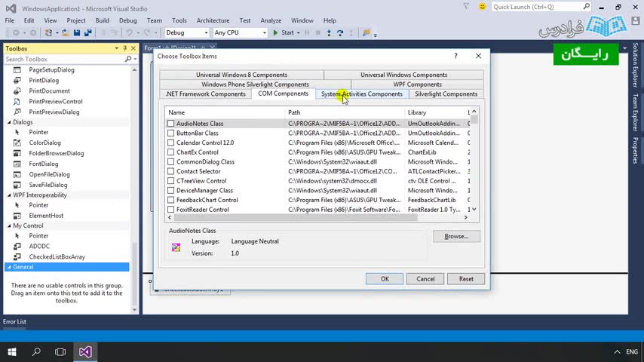Image resolution: width=644 pixels, height=362 pixels.
Task: Show hidden system tray icons
Action: coord(617,351)
